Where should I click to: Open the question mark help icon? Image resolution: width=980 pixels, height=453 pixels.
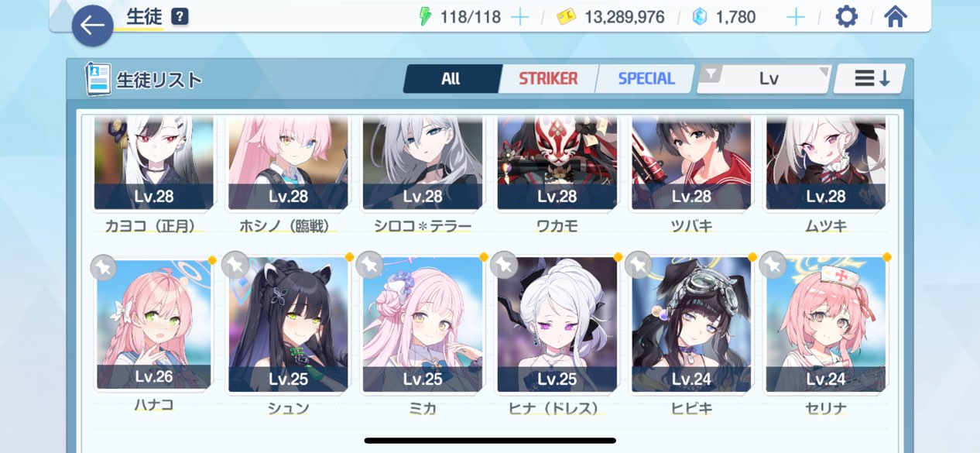(x=180, y=16)
